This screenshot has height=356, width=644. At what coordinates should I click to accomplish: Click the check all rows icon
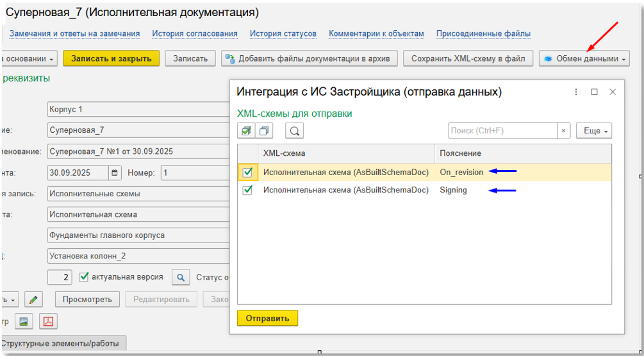click(246, 131)
